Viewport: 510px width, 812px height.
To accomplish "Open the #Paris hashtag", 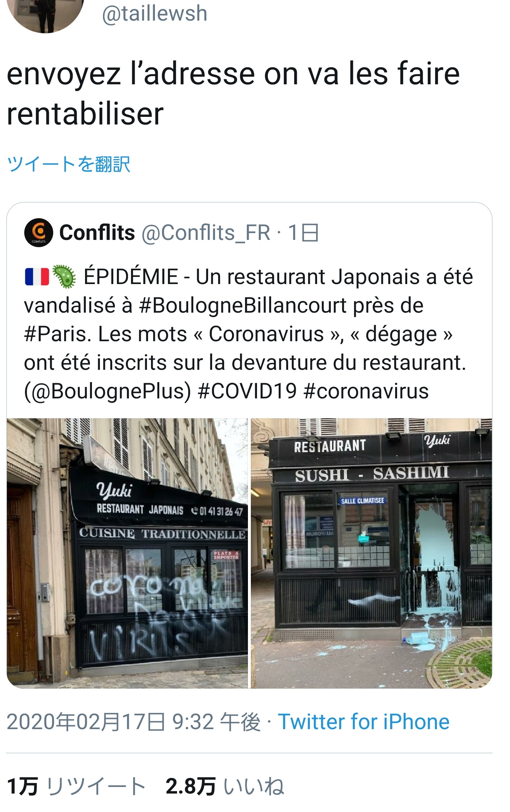I will click(x=58, y=334).
